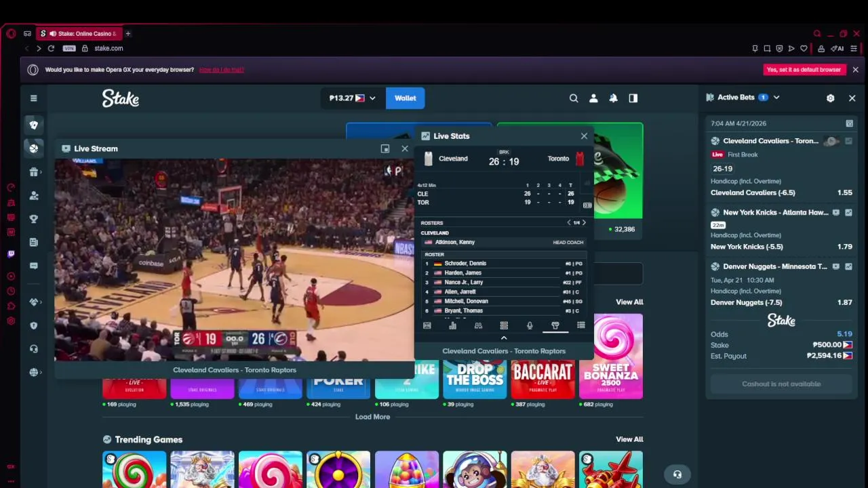This screenshot has width=868, height=488.
Task: Select the standings table tab in Live Stats
Action: (x=504, y=326)
